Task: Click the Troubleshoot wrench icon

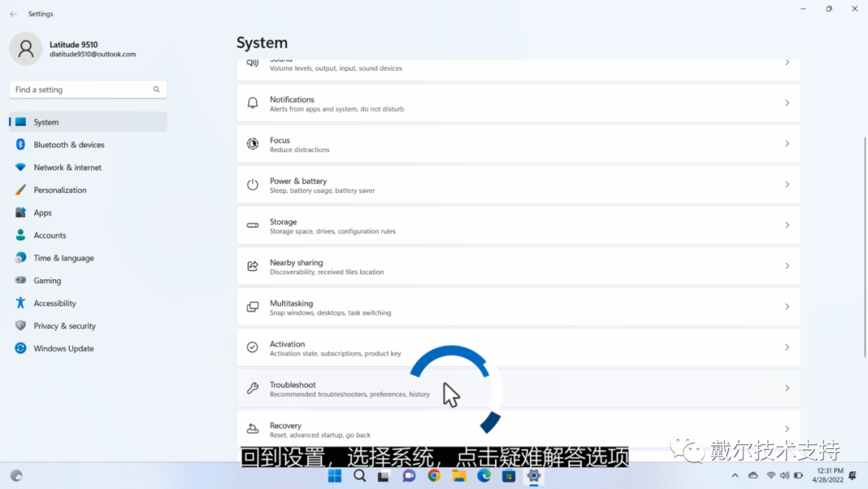Action: point(252,388)
